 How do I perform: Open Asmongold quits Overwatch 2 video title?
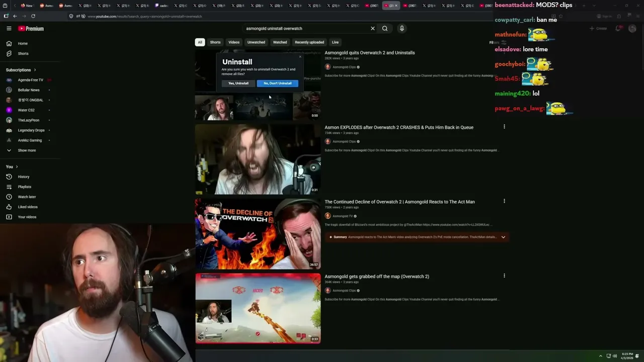[x=370, y=53]
